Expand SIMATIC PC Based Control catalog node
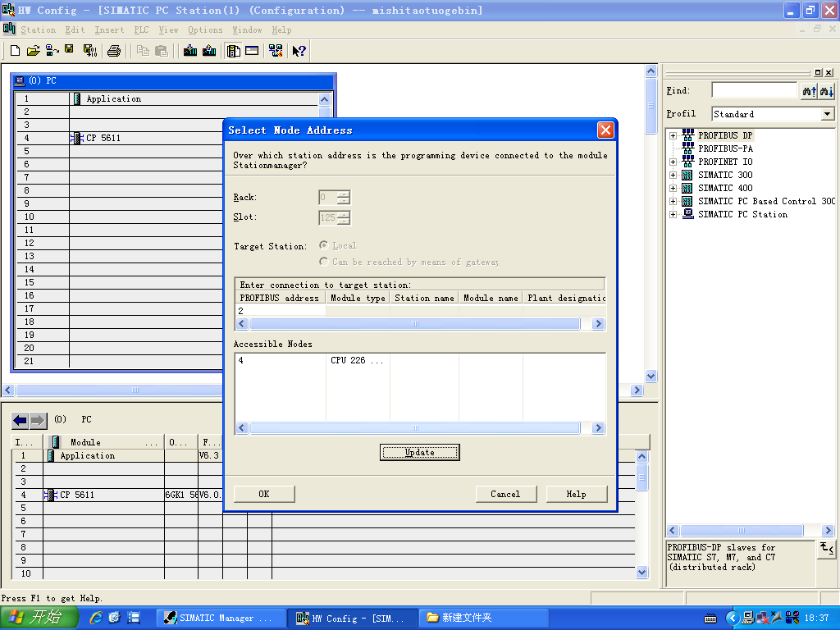The height and width of the screenshot is (630, 840). (x=673, y=202)
